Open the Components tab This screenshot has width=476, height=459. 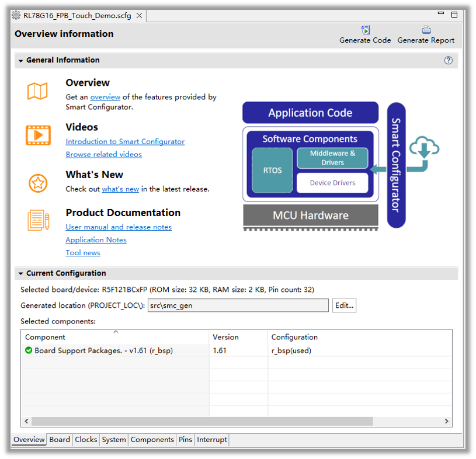pos(152,440)
